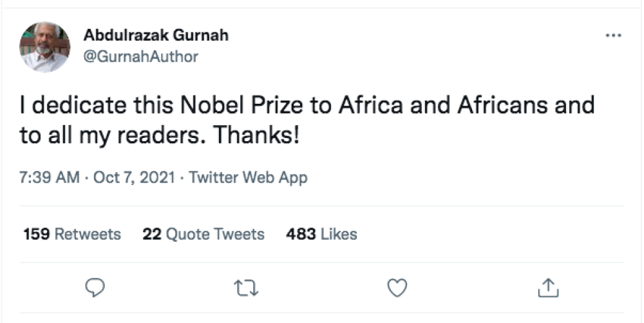Viewport: 644px width, 323px height.
Task: Open the 22 Quote Tweets list
Action: (204, 234)
